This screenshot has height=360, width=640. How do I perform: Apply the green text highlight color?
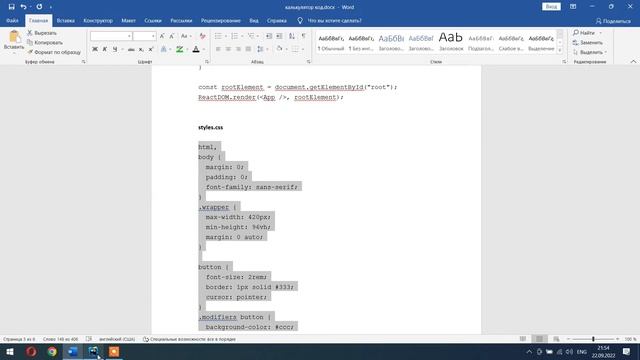click(x=179, y=49)
